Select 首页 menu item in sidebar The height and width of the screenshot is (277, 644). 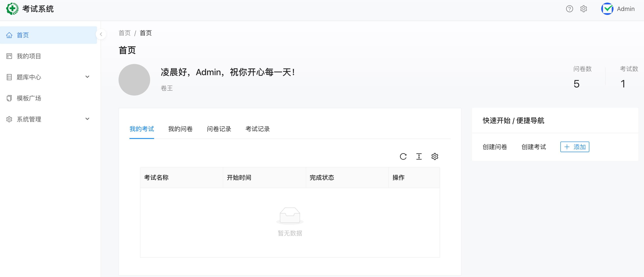tap(49, 35)
